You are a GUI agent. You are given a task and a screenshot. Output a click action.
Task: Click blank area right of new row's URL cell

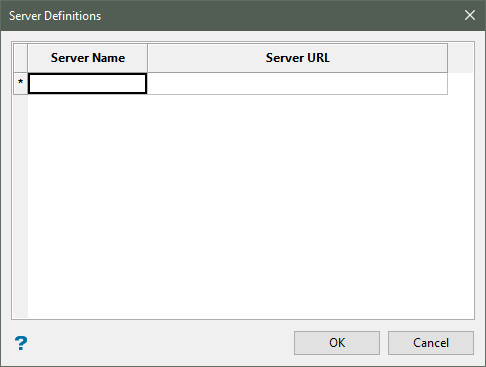(460, 83)
